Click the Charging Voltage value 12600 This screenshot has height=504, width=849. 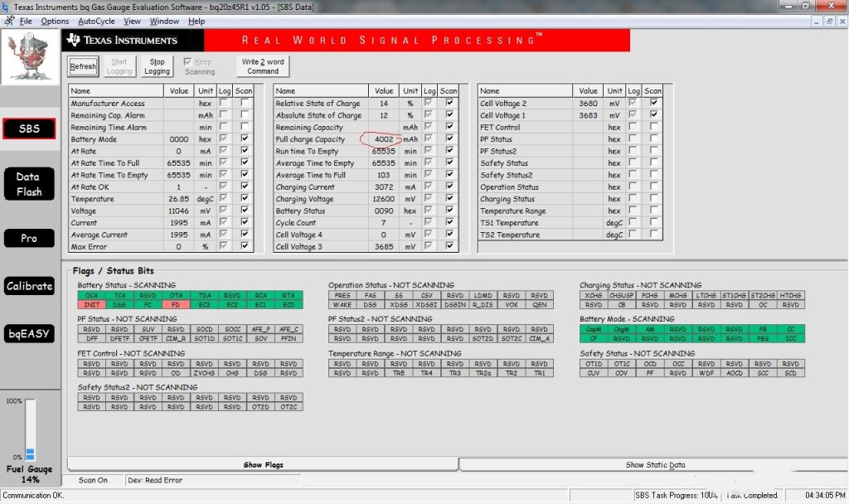pos(383,199)
